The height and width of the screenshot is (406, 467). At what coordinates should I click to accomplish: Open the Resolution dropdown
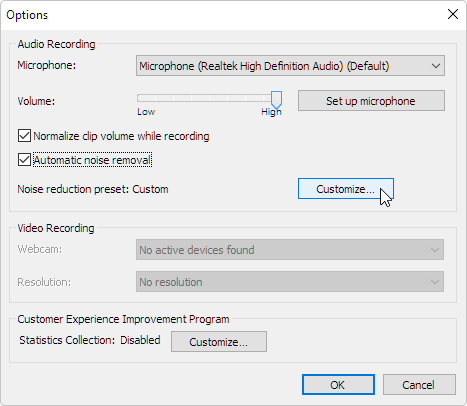coord(290,282)
